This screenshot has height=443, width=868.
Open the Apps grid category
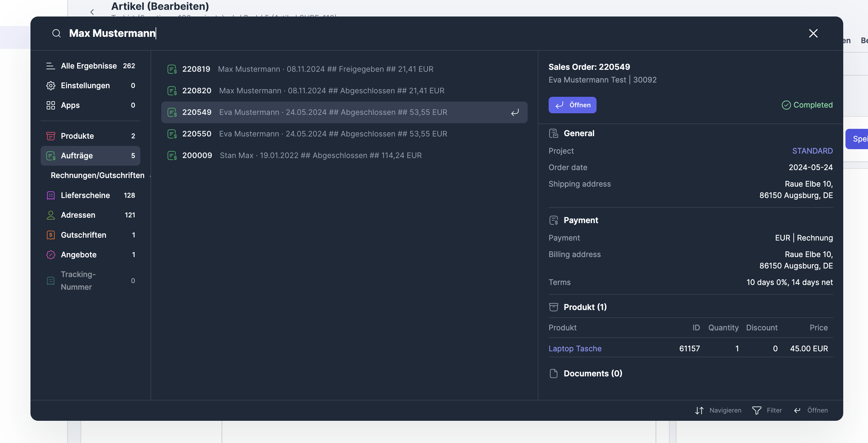pos(70,105)
